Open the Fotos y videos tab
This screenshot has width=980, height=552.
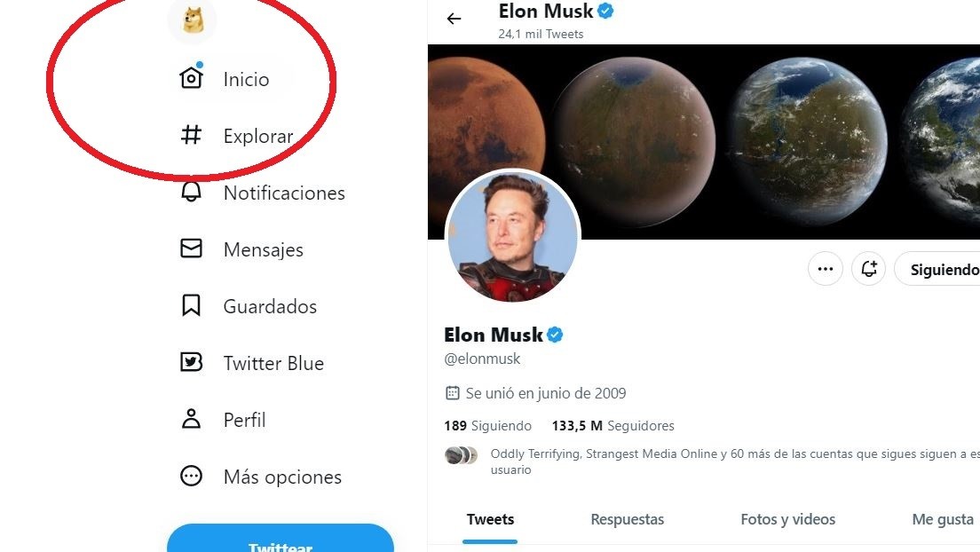pyautogui.click(x=787, y=519)
